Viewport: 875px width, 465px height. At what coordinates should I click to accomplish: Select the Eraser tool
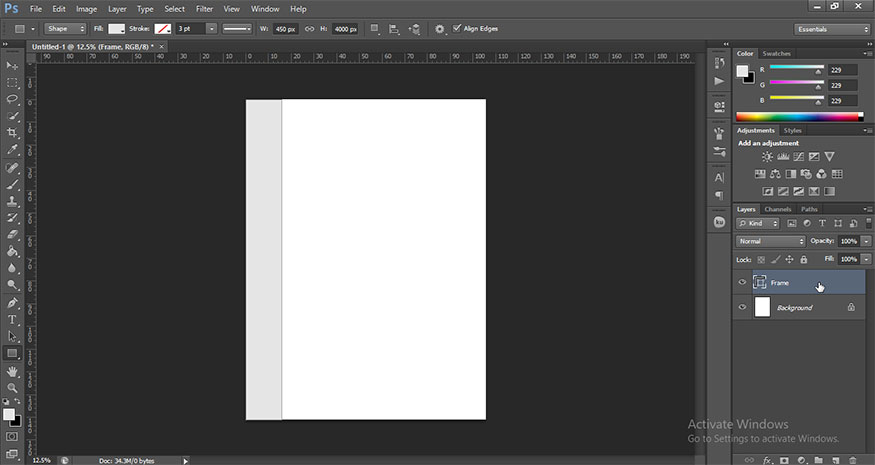click(12, 234)
